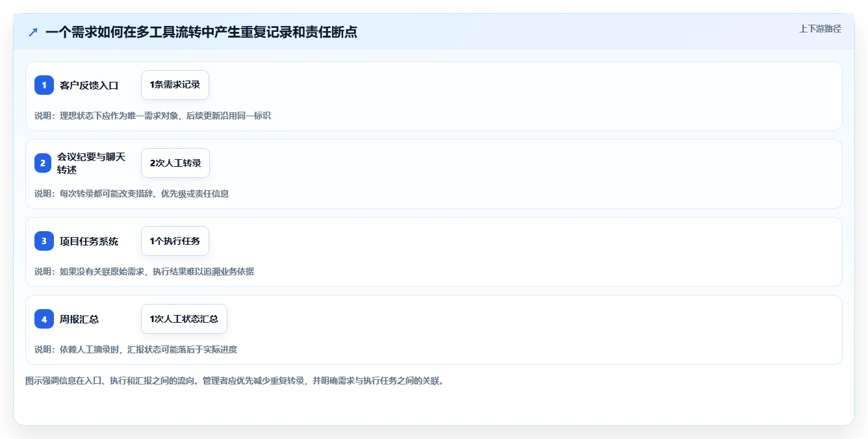Click the note starting 说明：理想状态下应作为唯一需求对象
The height and width of the screenshot is (439, 868).
[153, 116]
